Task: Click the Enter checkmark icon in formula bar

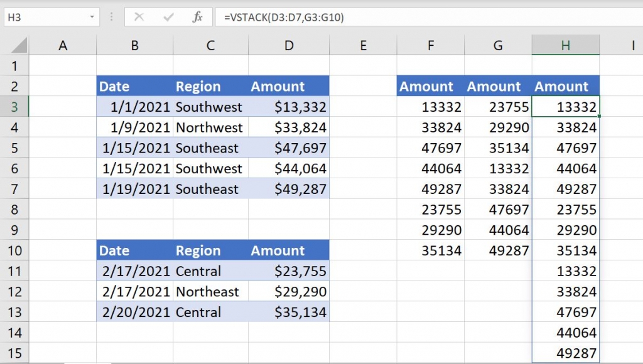Action: [x=168, y=17]
